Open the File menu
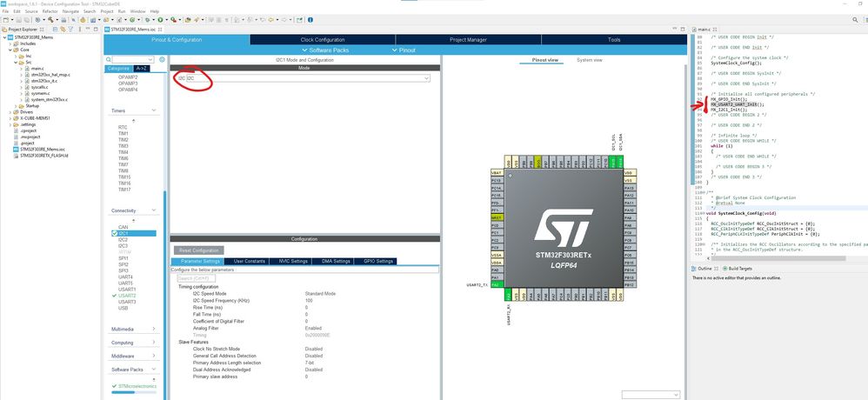 click(x=5, y=11)
